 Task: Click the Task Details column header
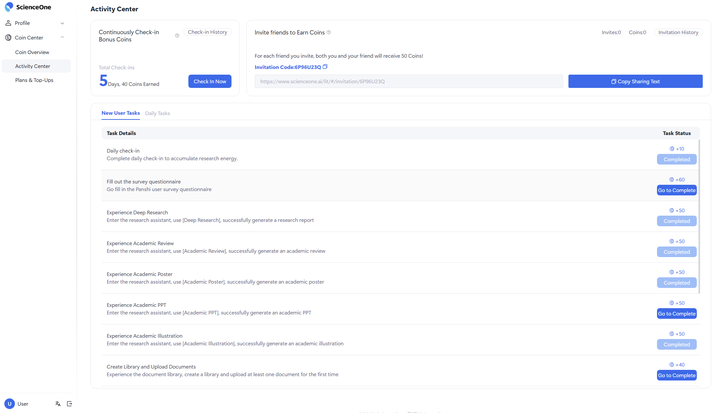pyautogui.click(x=121, y=133)
